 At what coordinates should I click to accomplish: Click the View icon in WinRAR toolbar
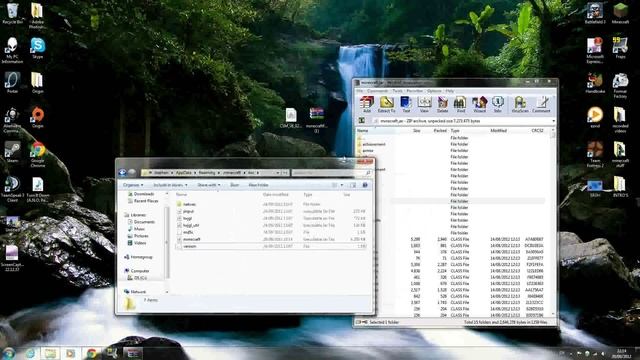tap(424, 104)
